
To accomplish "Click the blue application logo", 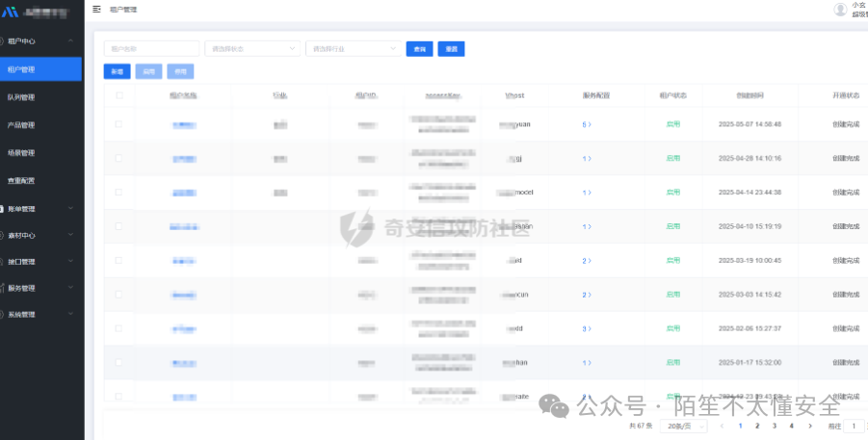I will click(x=10, y=12).
